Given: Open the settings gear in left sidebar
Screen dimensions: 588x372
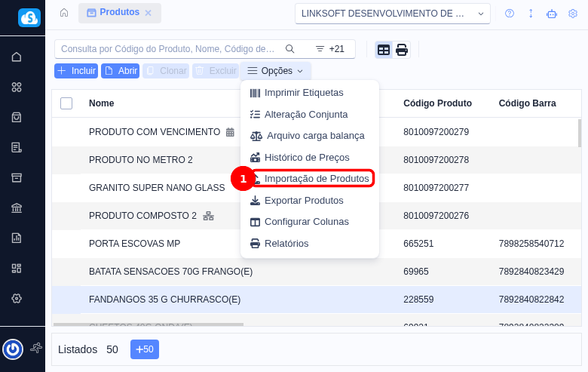Looking at the screenshot, I should 17,298.
